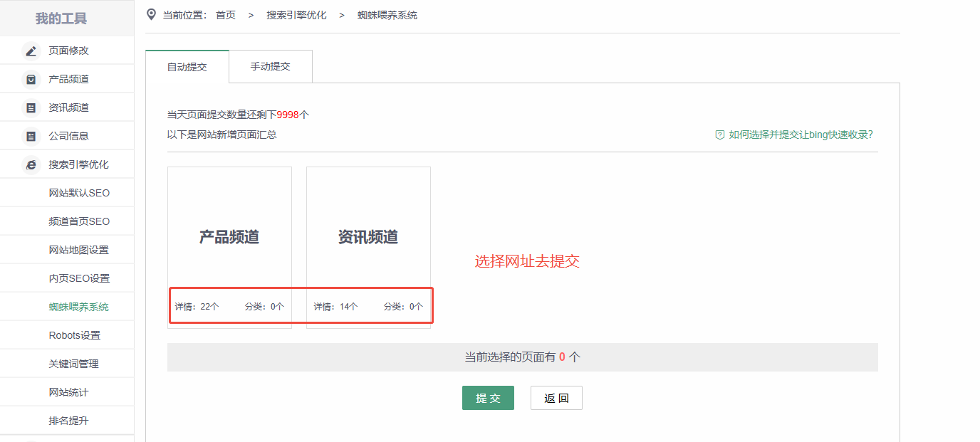
Task: Click the 搜索引擎优化 breadcrumb link
Action: (296, 15)
